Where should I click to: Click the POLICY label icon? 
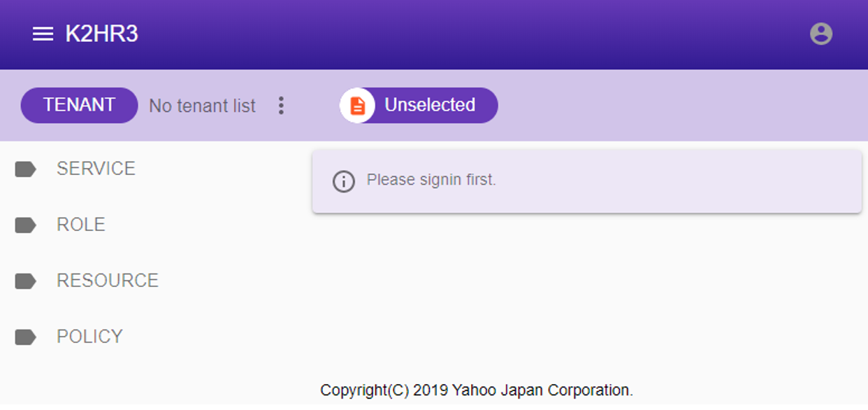(25, 337)
